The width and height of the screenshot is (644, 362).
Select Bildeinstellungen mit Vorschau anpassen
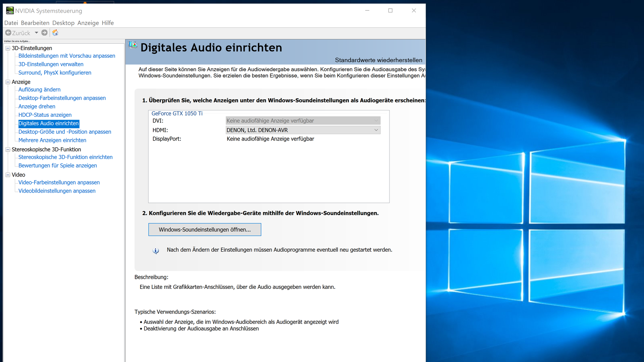click(x=67, y=56)
